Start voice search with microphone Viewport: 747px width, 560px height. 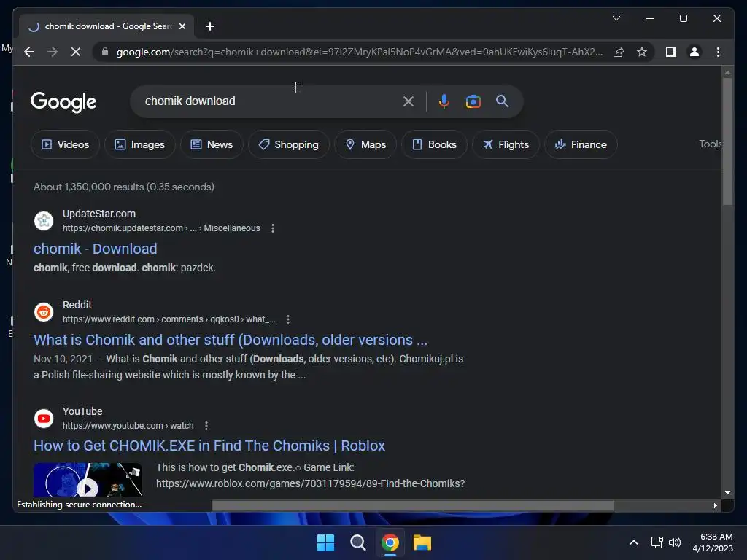click(x=444, y=101)
